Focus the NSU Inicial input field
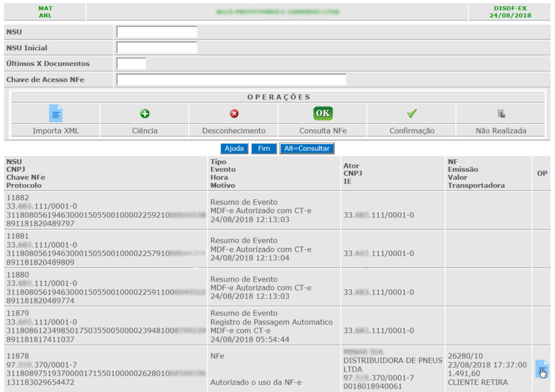 click(x=157, y=48)
